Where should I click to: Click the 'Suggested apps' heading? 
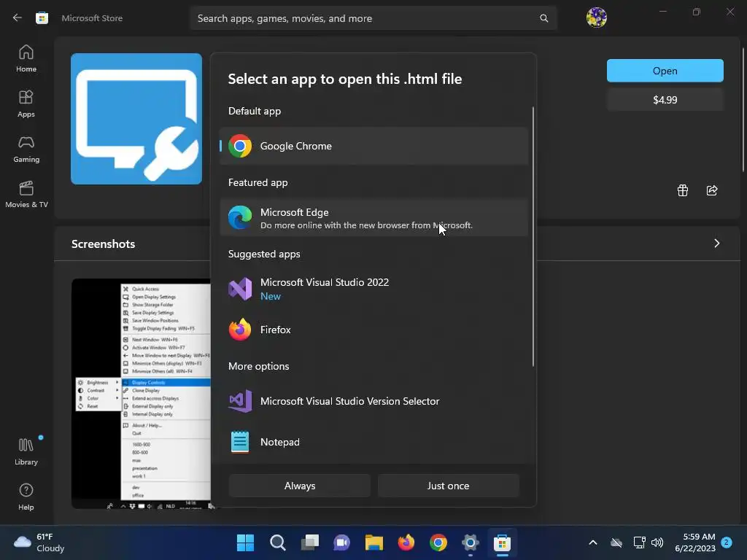(264, 254)
